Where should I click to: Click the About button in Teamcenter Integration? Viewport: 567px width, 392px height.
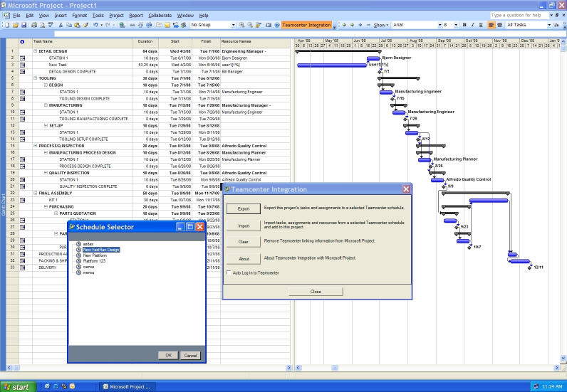pos(244,259)
